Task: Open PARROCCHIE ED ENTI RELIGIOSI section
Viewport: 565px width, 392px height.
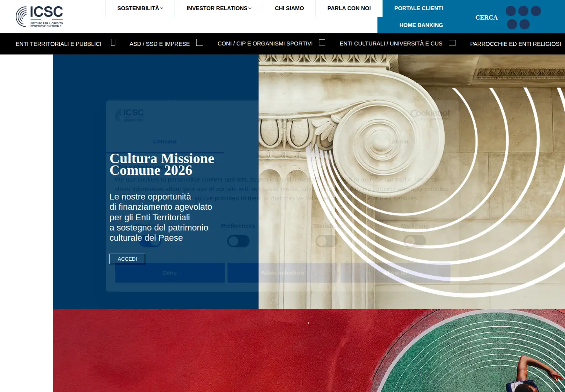Action: 516,44
